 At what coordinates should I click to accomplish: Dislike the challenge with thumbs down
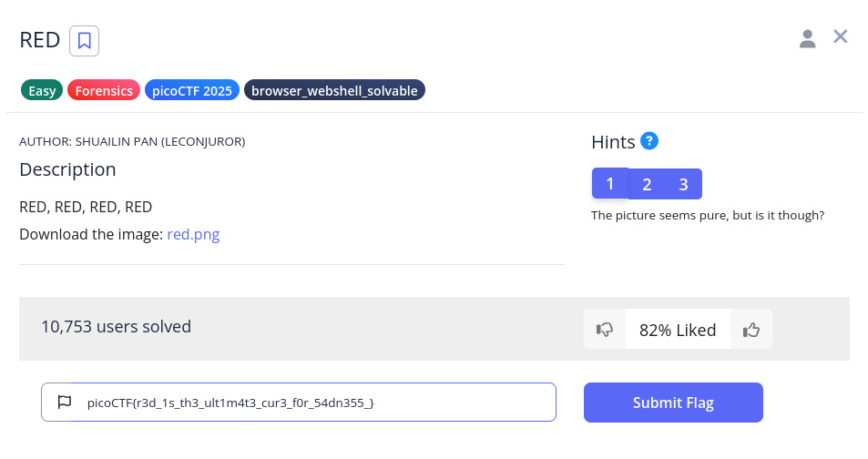coord(605,330)
